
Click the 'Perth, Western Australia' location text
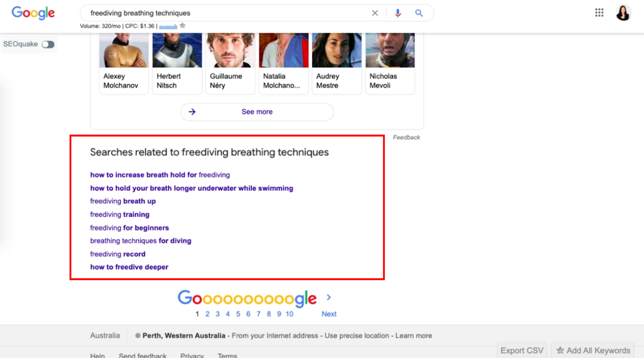point(184,335)
